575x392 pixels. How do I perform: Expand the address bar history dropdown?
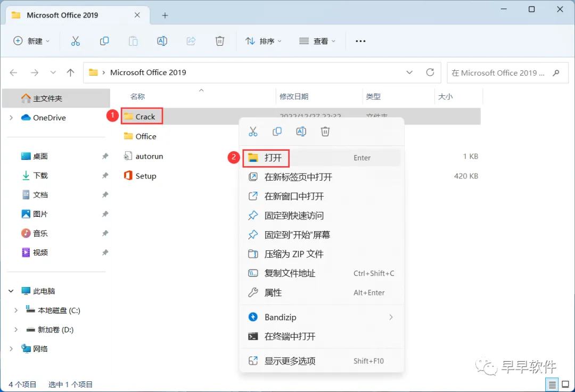[x=409, y=72]
